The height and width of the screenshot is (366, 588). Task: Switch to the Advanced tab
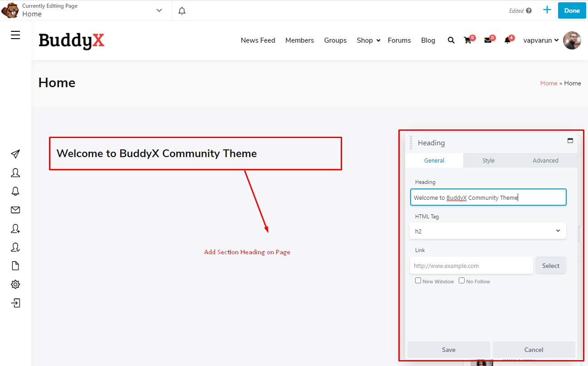545,160
